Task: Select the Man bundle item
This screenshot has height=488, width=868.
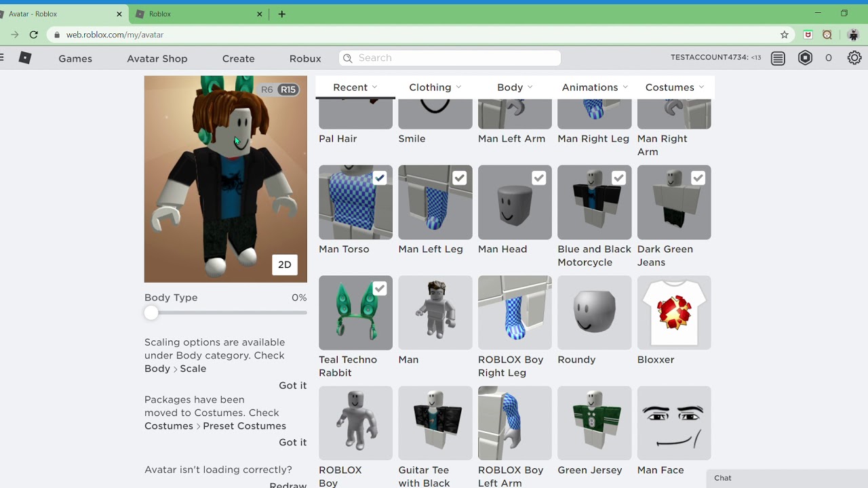Action: (x=435, y=312)
